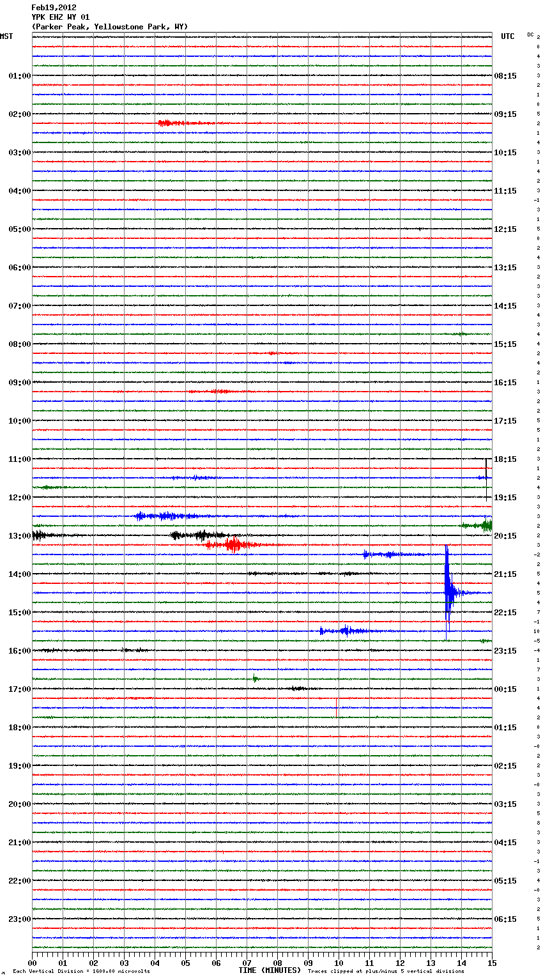
Task: Click the minute 10 tick label on bottom axis
Action: [339, 963]
